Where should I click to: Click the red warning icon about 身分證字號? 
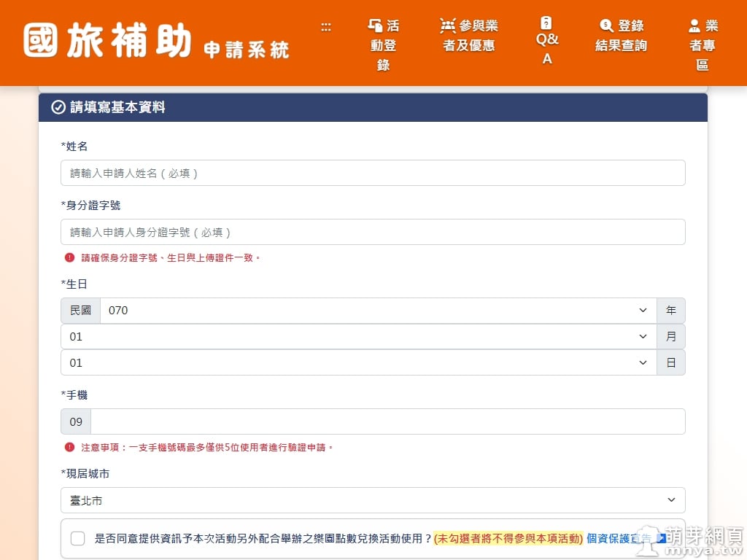[x=69, y=257]
